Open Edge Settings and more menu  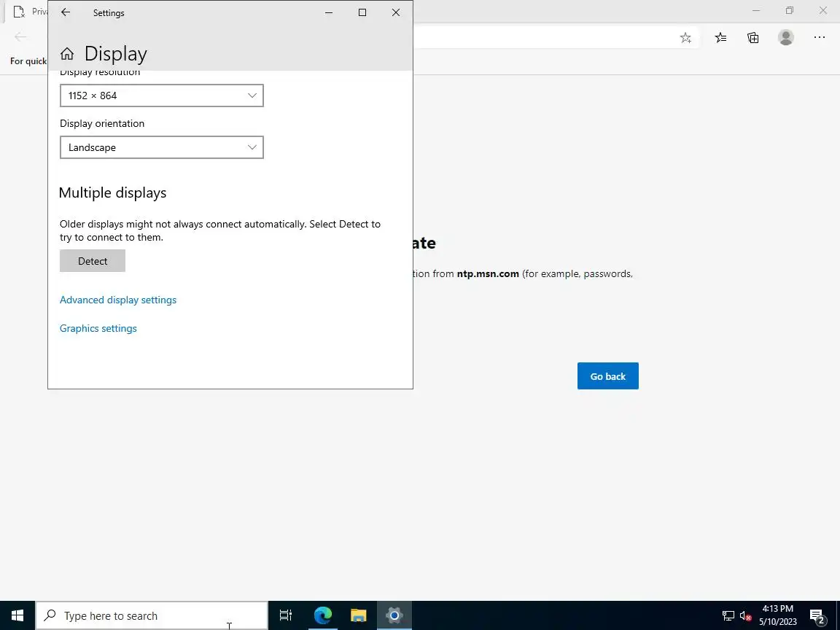pyautogui.click(x=820, y=37)
